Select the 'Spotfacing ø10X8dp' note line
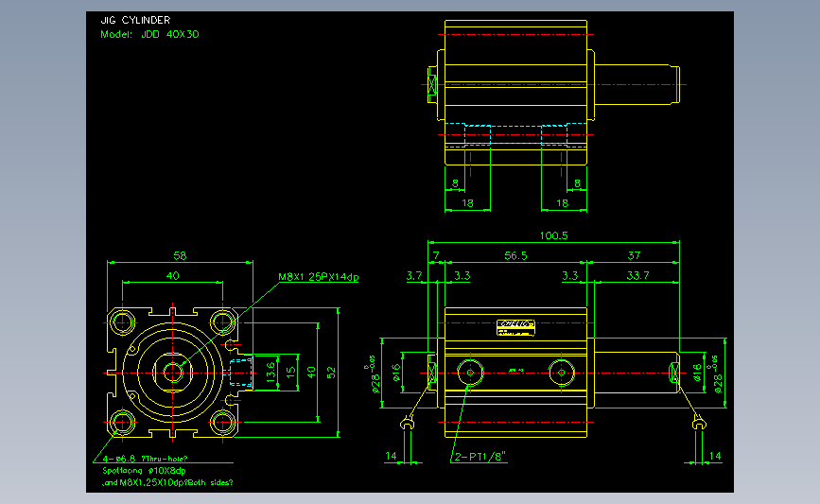This screenshot has height=504, width=820. click(145, 471)
